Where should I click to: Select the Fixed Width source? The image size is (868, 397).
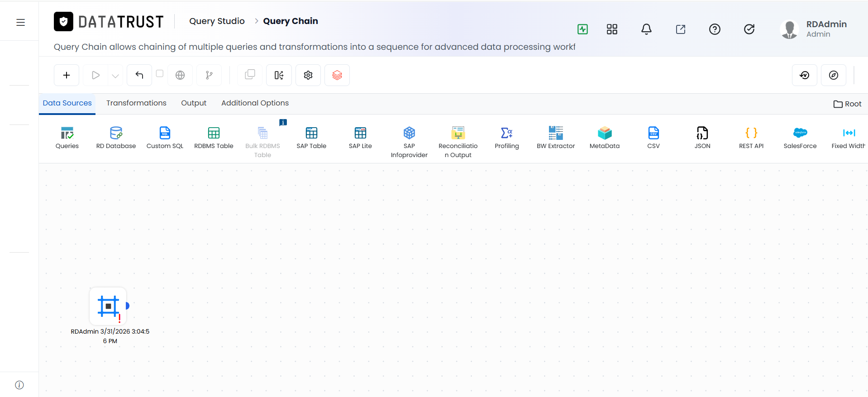click(x=849, y=138)
